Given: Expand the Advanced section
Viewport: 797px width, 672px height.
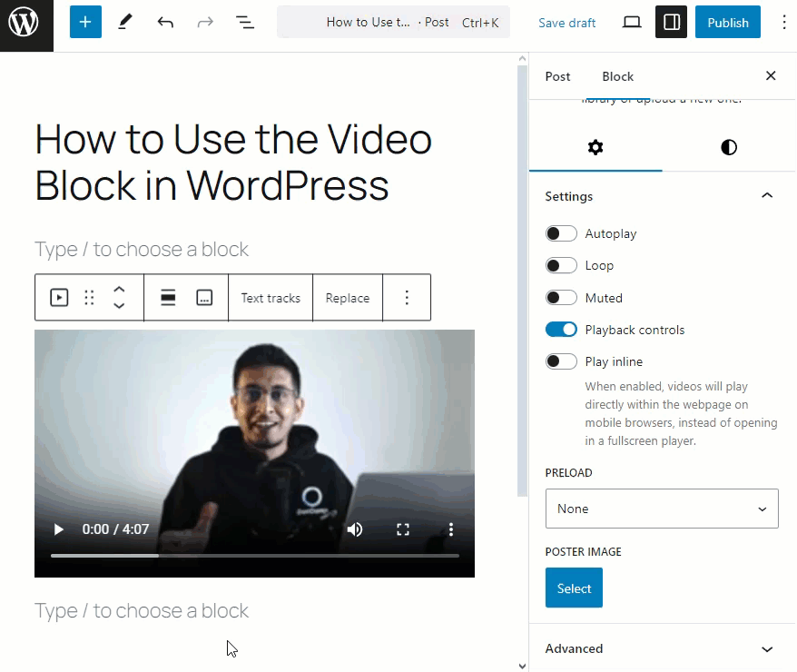Looking at the screenshot, I should point(662,648).
